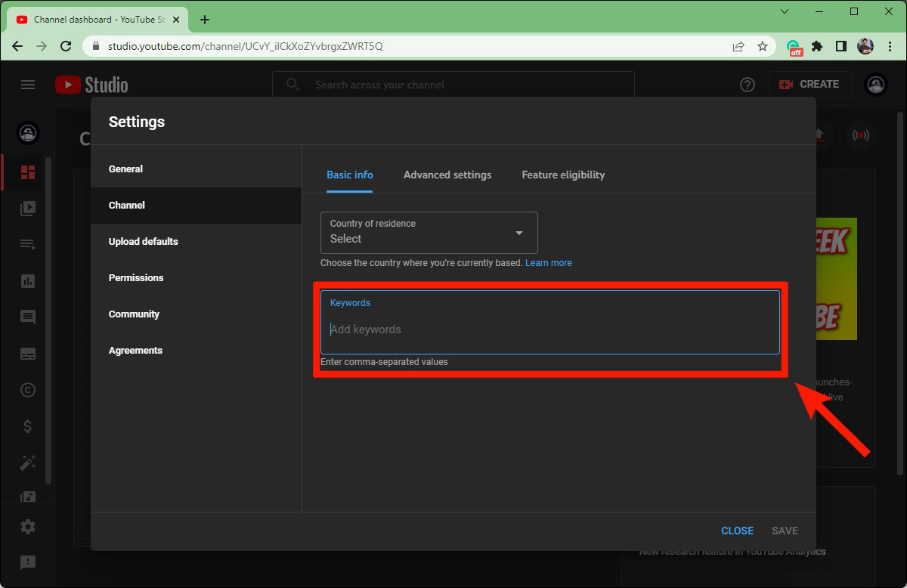Open the Comments icon in sidebar
This screenshot has width=907, height=588.
tap(28, 317)
